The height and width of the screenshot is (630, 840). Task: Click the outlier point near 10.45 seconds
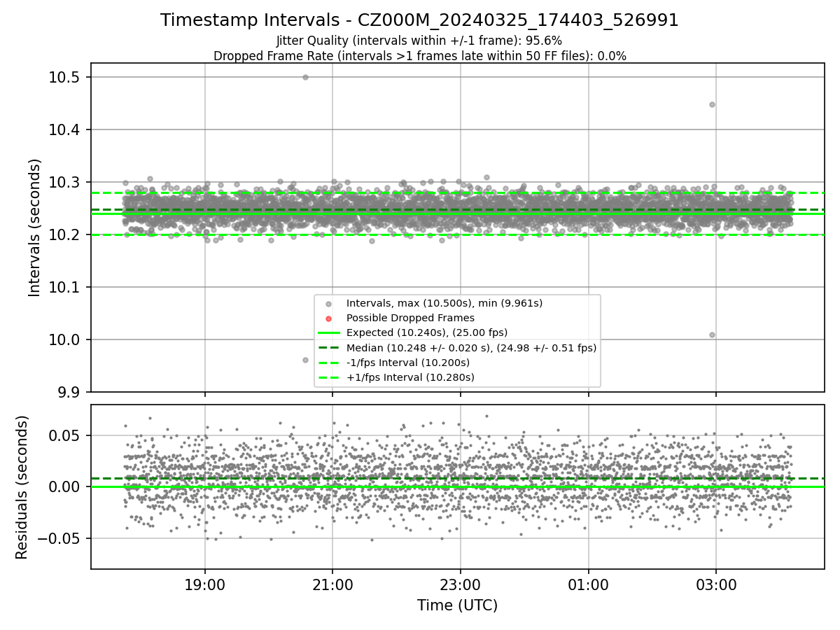coord(712,104)
